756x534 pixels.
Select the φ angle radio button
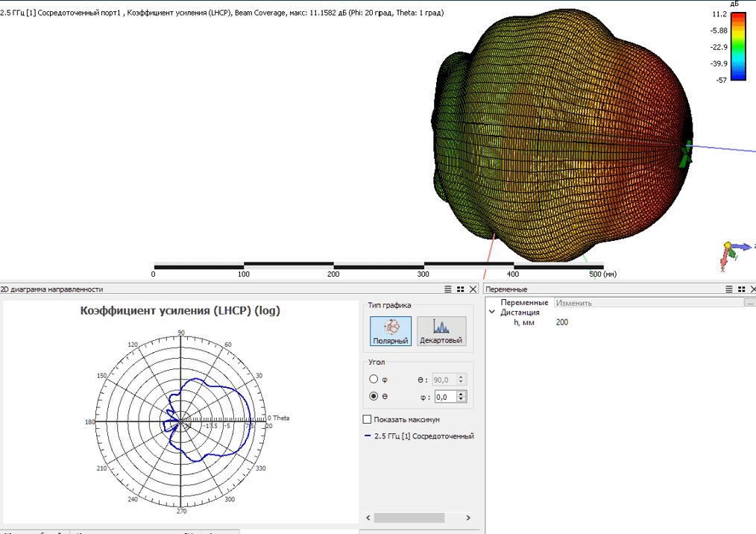point(374,379)
